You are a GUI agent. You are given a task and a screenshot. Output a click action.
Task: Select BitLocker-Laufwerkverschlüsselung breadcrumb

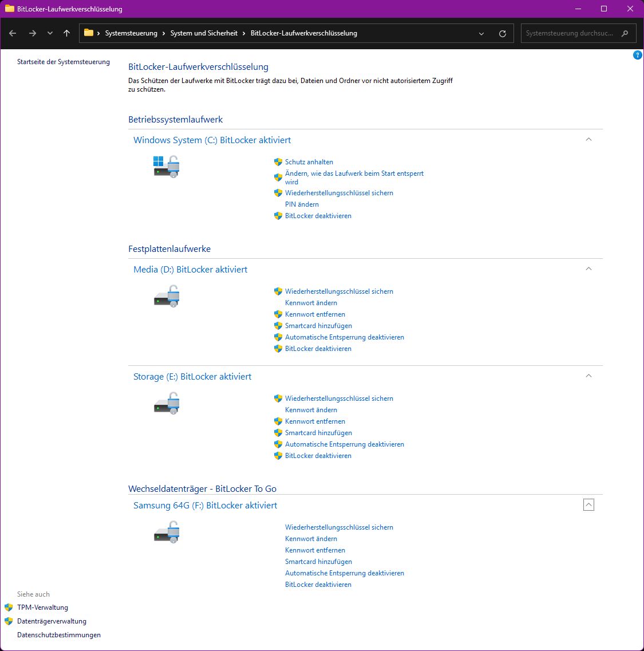(303, 33)
